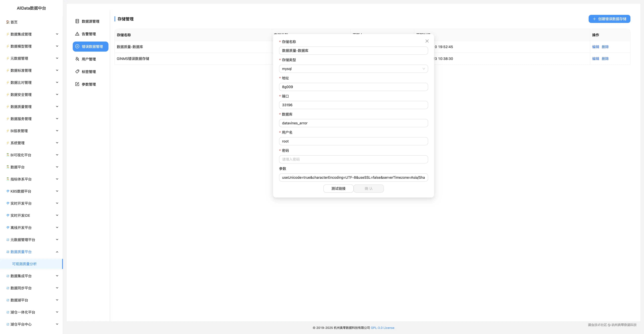Open the 存储类型 mysql dropdown
This screenshot has height=334, width=644.
(x=353, y=69)
